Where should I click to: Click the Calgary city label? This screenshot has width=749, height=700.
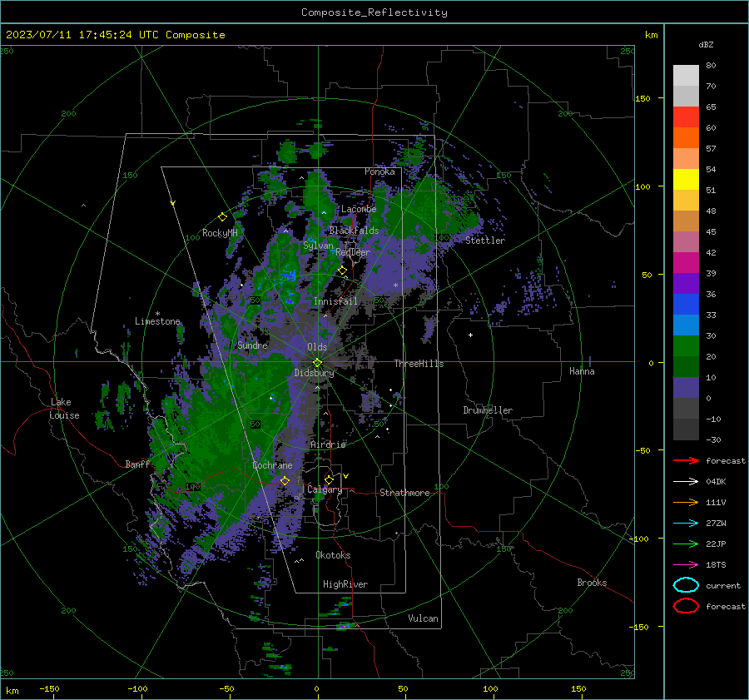325,489
